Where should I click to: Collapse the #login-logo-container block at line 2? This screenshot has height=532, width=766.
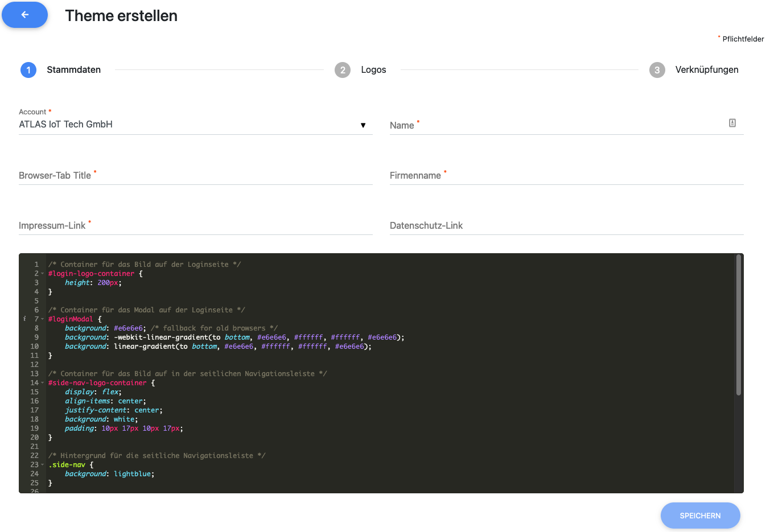click(43, 274)
